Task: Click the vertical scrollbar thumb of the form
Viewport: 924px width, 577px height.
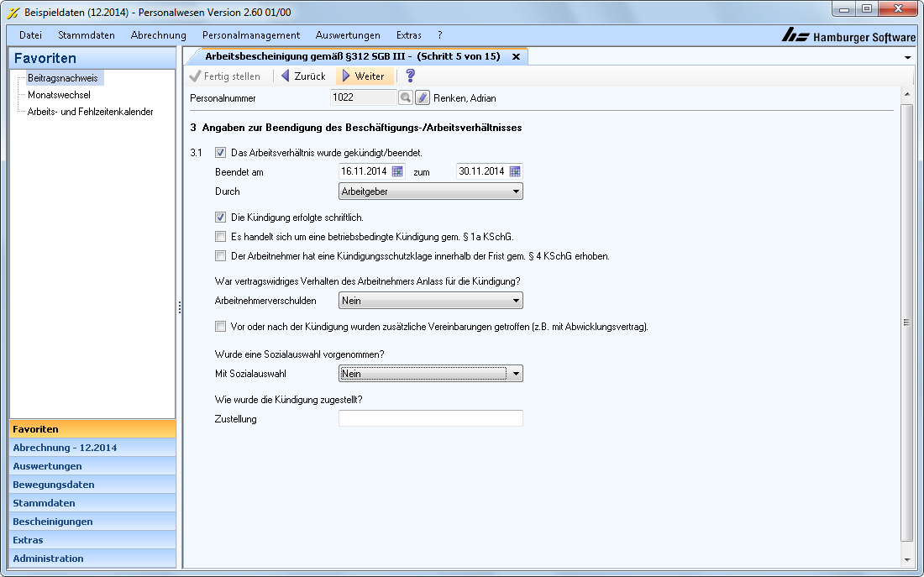Action: point(907,322)
